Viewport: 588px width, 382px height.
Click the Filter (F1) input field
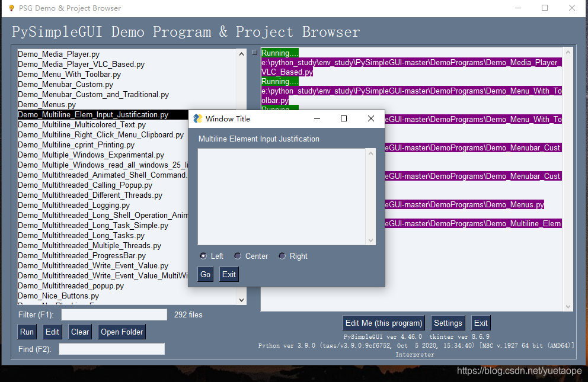[114, 314]
